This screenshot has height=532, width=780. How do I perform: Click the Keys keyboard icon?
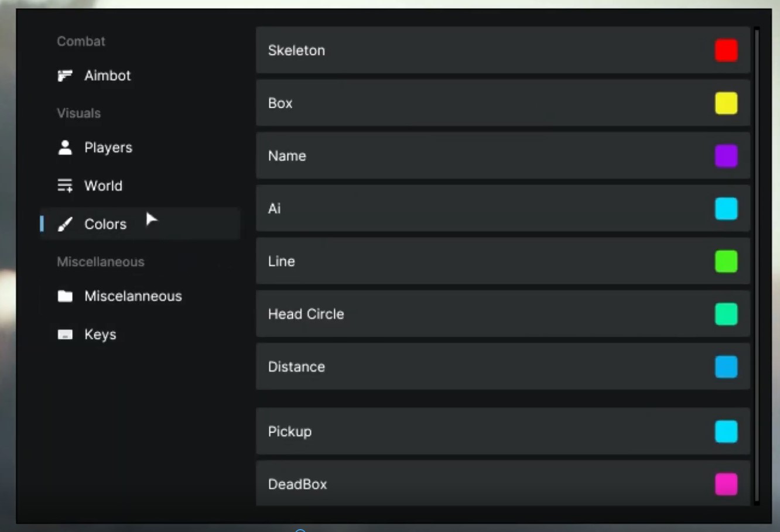(65, 335)
